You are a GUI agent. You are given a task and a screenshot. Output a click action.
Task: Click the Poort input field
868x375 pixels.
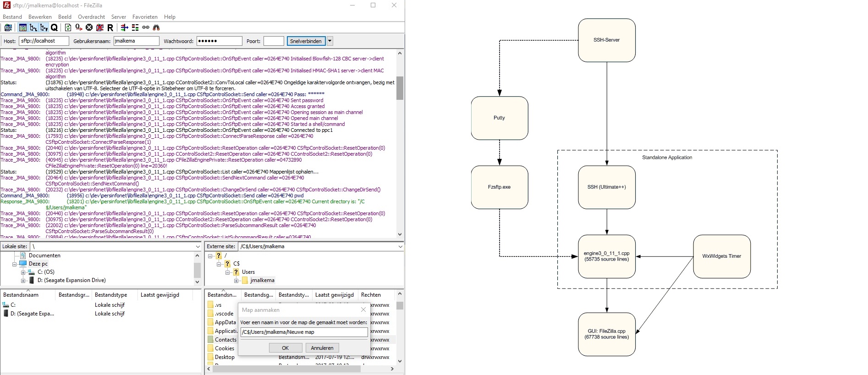pos(274,41)
